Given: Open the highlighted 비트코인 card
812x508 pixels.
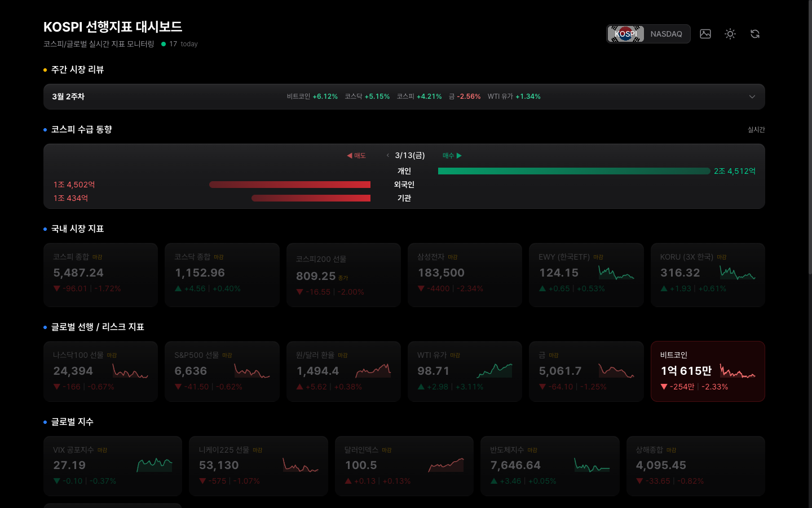Looking at the screenshot, I should pyautogui.click(x=708, y=371).
